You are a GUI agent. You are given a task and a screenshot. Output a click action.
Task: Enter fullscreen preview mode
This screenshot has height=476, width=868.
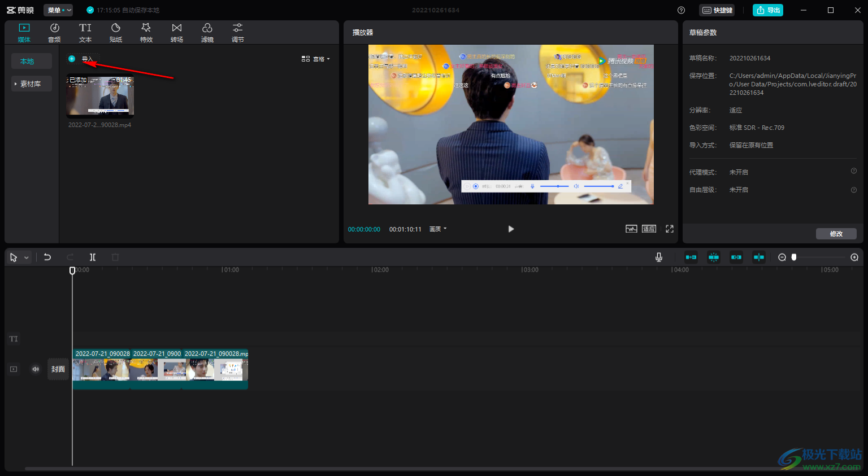point(670,229)
